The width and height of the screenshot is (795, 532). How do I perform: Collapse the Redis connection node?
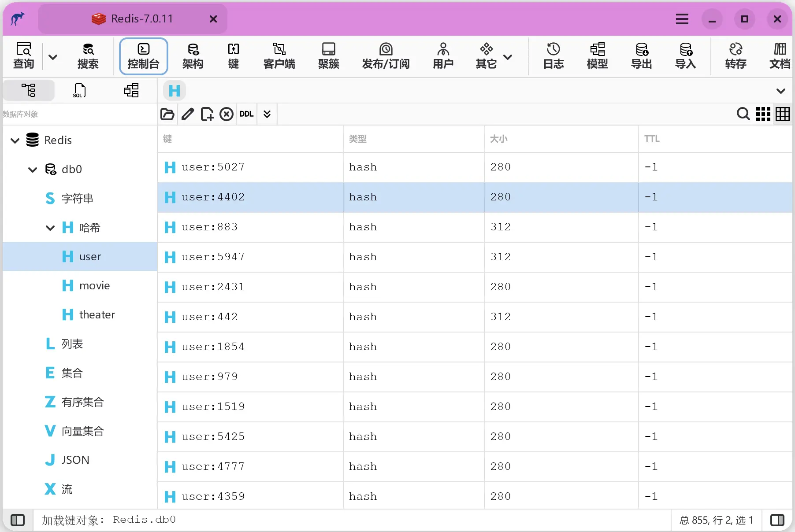pyautogui.click(x=15, y=140)
